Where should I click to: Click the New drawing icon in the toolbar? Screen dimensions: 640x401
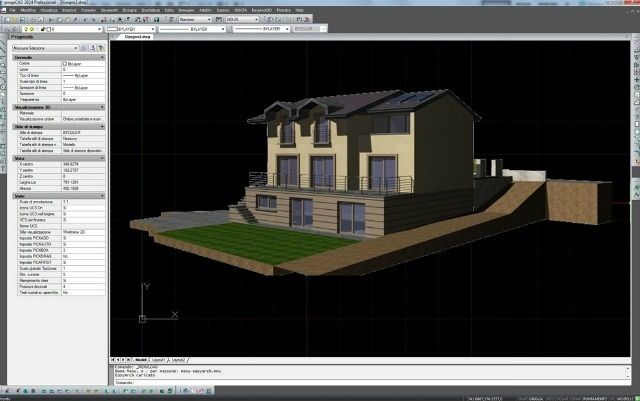pyautogui.click(x=7, y=19)
